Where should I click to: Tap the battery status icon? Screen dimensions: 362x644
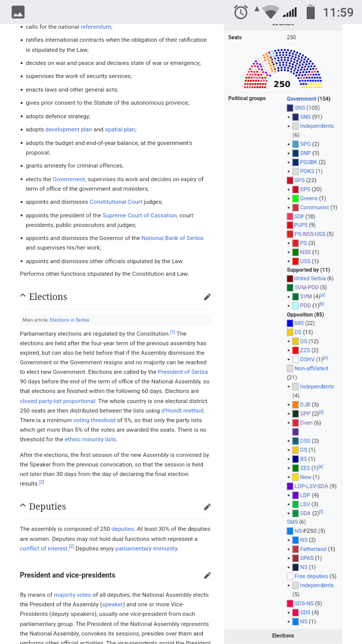click(311, 12)
